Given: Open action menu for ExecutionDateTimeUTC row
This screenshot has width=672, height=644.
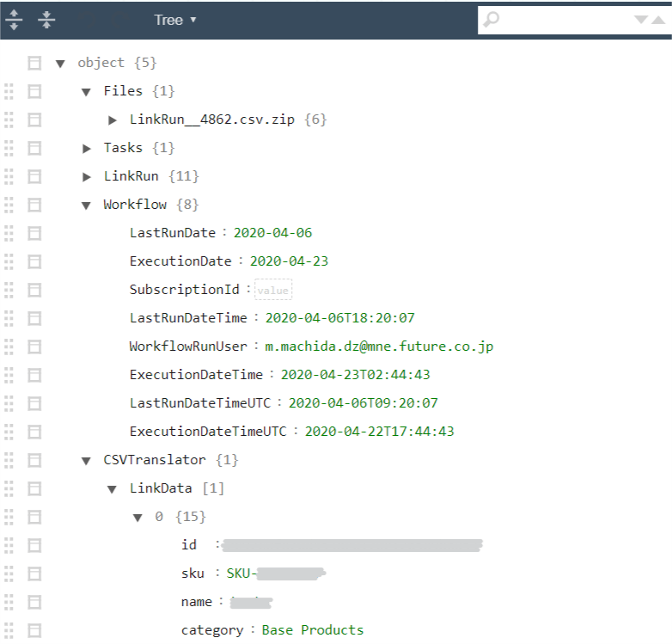Looking at the screenshot, I should pos(34,432).
